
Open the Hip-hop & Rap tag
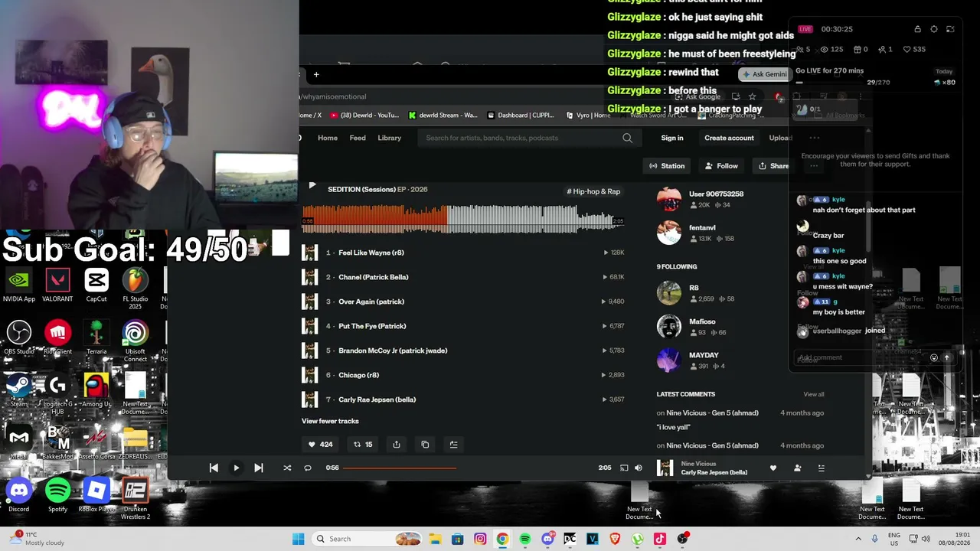593,191
